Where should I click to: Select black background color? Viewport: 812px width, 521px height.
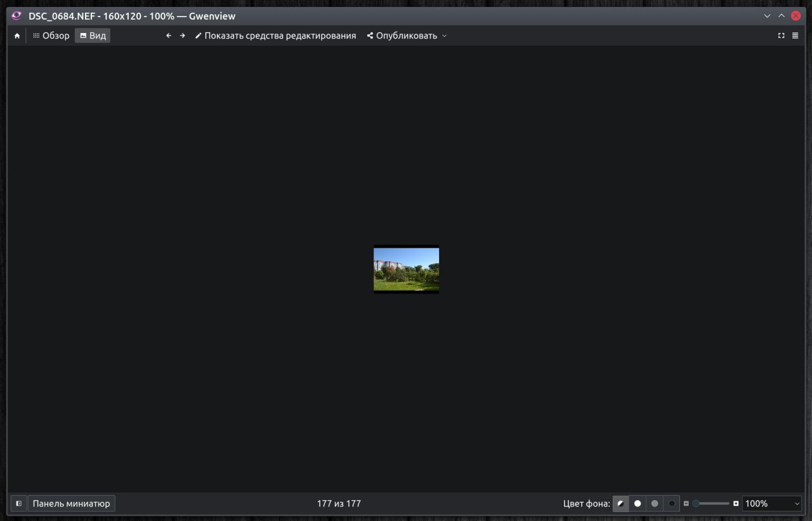pos(672,504)
